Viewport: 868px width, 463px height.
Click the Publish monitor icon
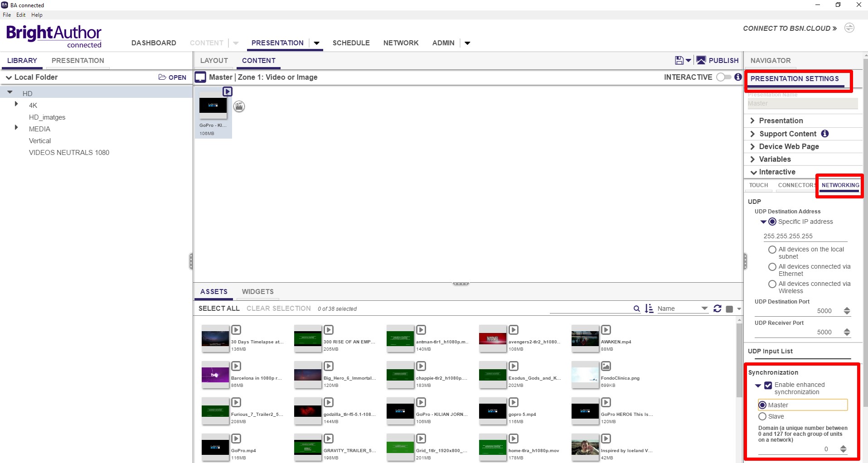(x=701, y=60)
